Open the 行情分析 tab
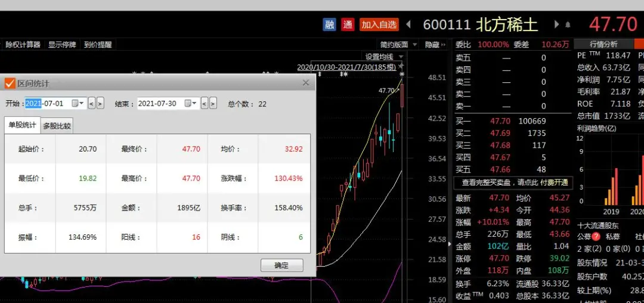This screenshot has width=644, height=303. tap(603, 44)
